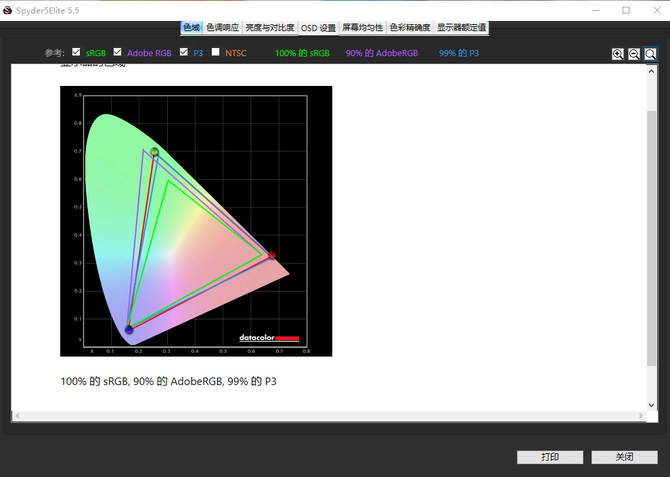Click the zoom out magnifier icon
Image resolution: width=670 pixels, height=477 pixels.
634,53
